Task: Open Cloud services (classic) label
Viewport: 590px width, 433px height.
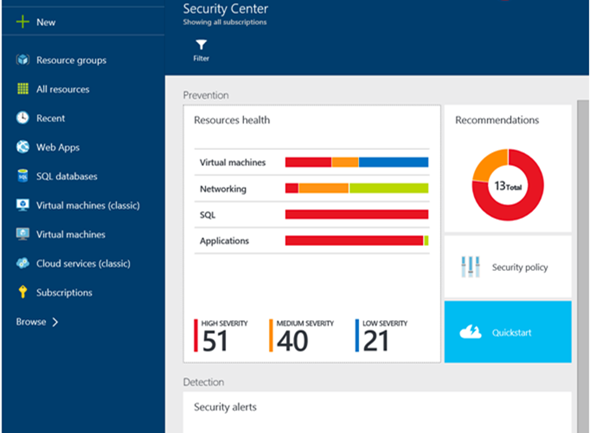Action: point(83,263)
